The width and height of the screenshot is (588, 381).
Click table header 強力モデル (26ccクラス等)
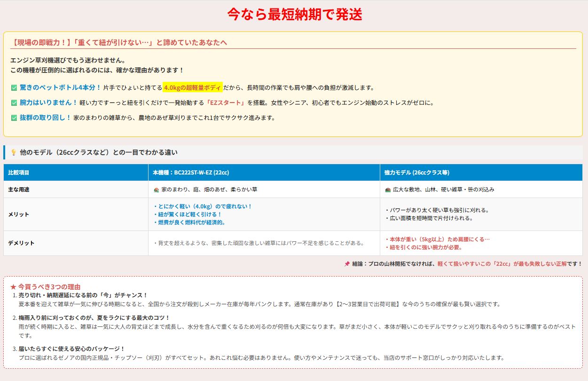417,173
